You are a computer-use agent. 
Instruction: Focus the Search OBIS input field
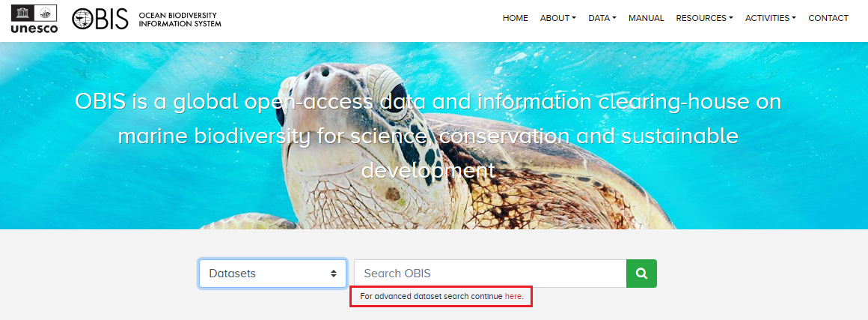[x=490, y=274]
